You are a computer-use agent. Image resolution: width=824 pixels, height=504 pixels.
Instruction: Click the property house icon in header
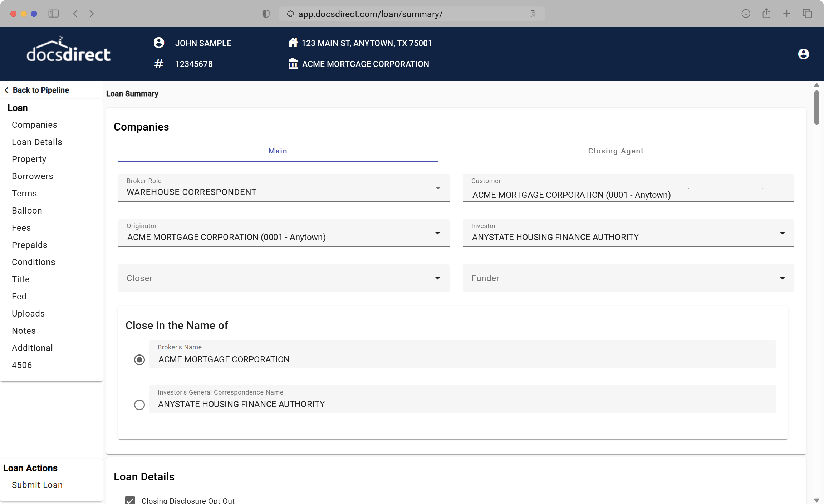click(x=293, y=43)
